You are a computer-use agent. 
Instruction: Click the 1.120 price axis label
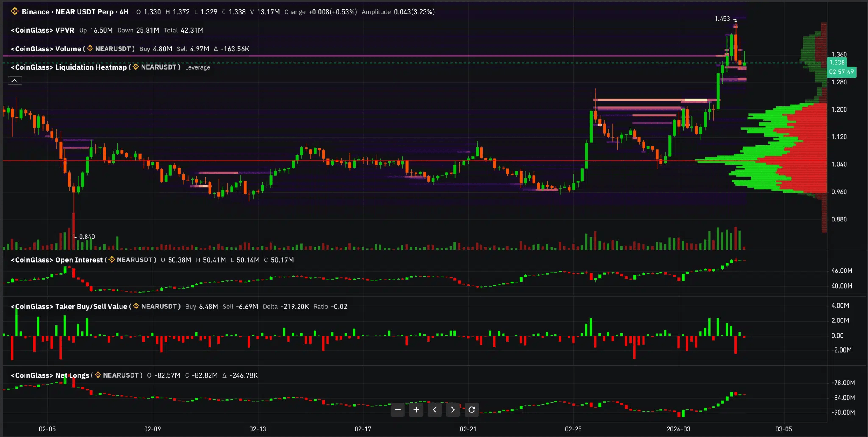[839, 137]
